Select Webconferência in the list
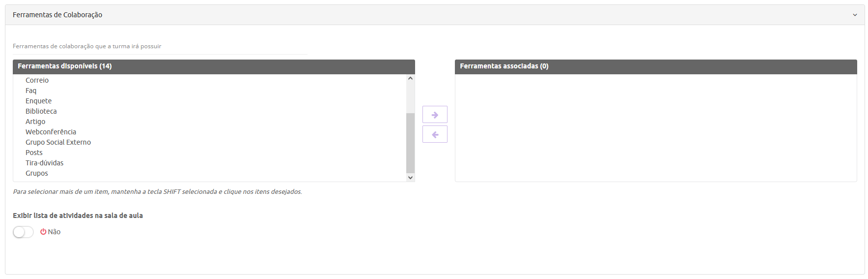The height and width of the screenshot is (279, 868). 51,132
